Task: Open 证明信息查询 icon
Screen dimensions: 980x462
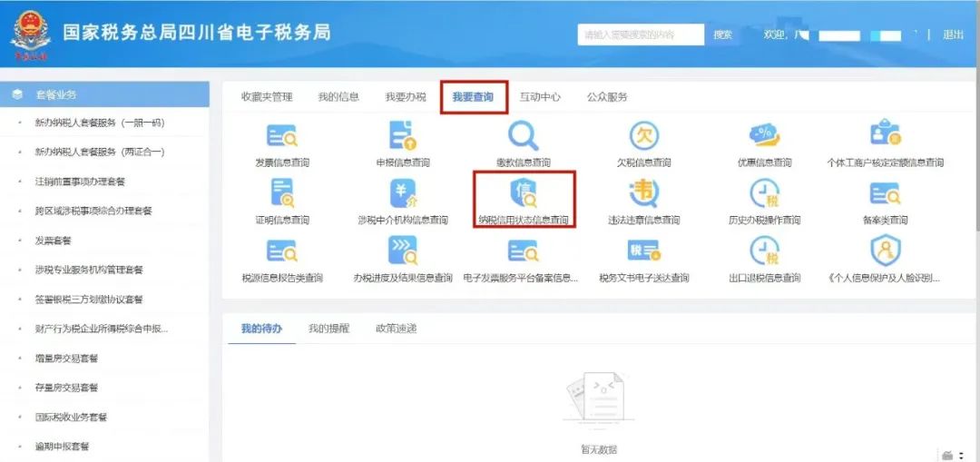Action: coord(282,192)
